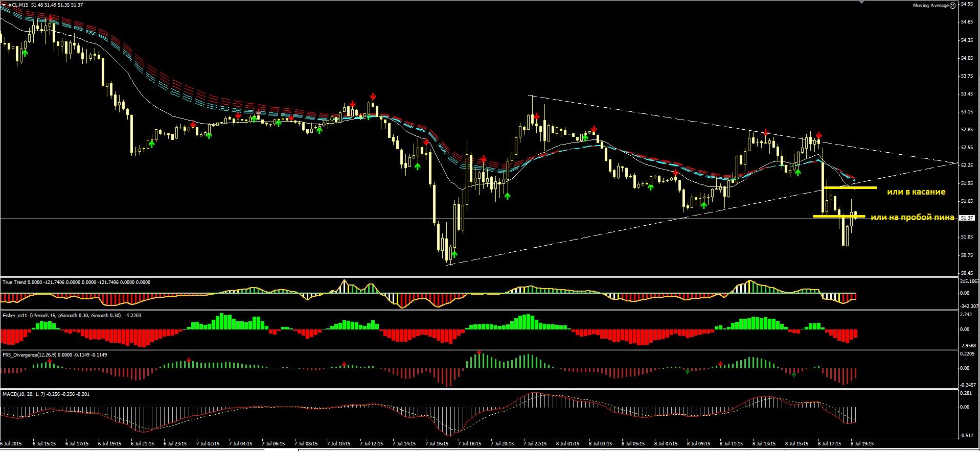Viewport: 980px width, 451px height.
Task: Open the chart menu triangle beside #CL,M15
Action: 4,5
